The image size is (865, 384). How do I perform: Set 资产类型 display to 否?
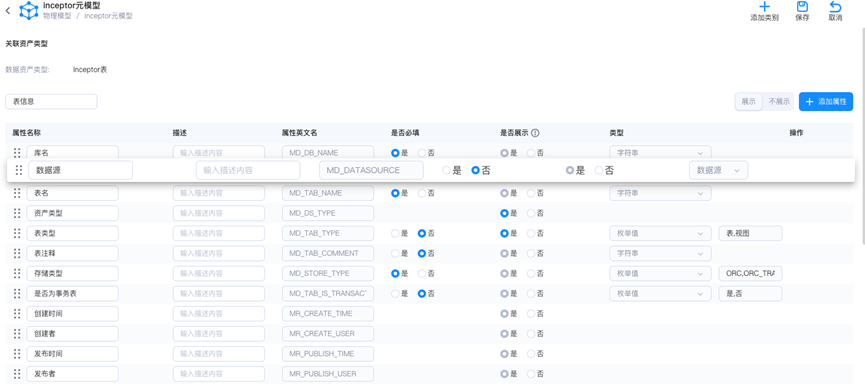coord(531,213)
